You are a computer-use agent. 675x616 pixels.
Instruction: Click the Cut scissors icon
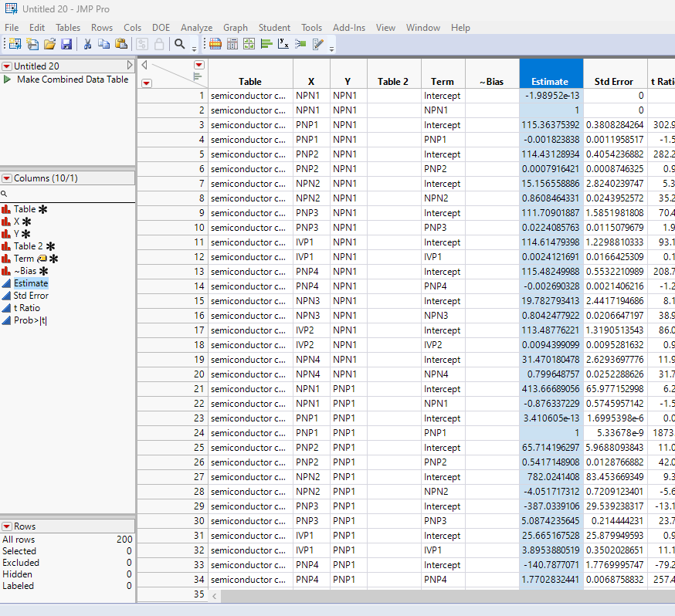tap(87, 44)
